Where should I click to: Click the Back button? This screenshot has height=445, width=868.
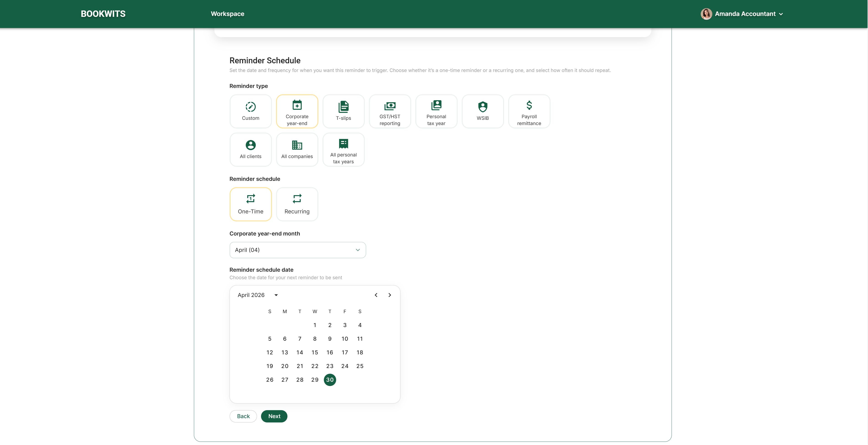point(243,416)
